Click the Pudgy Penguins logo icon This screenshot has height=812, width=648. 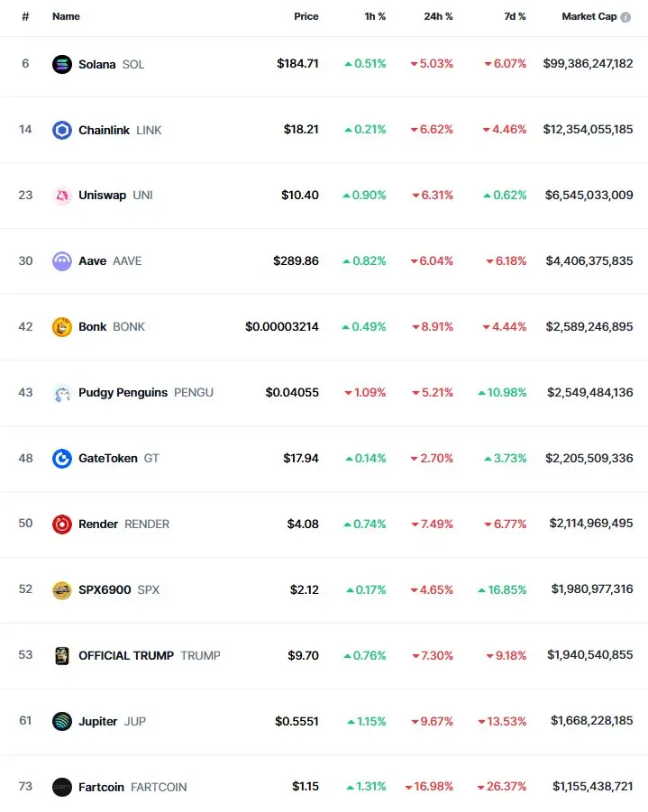(61, 393)
